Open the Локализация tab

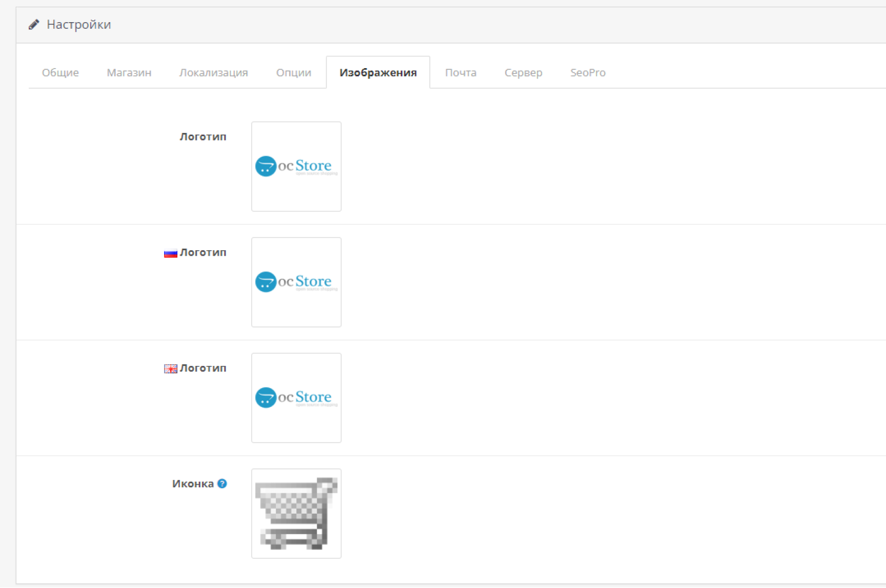[214, 73]
